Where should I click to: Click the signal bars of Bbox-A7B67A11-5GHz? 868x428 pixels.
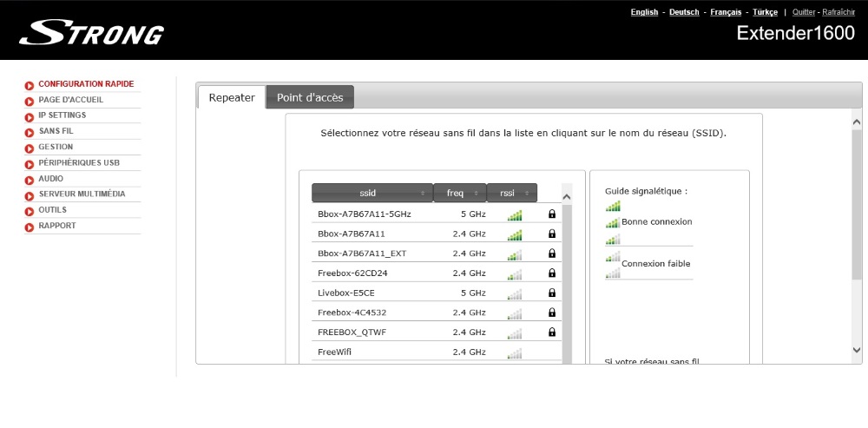[x=514, y=215]
